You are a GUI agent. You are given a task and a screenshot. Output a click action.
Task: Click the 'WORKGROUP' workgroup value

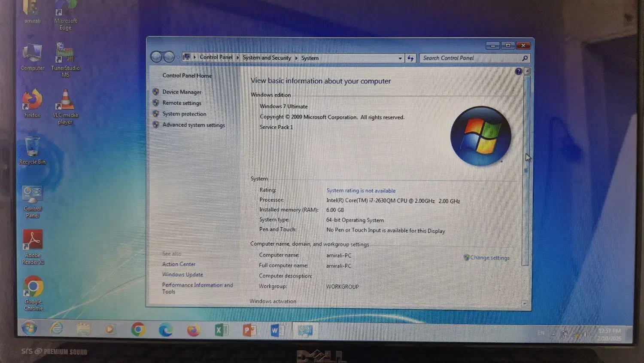(x=342, y=287)
